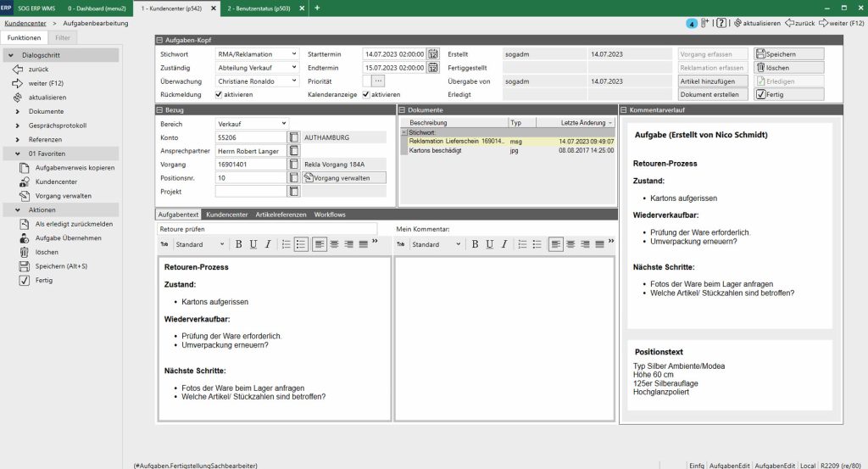Click Vorgang verwalten button in Bezug

click(344, 178)
